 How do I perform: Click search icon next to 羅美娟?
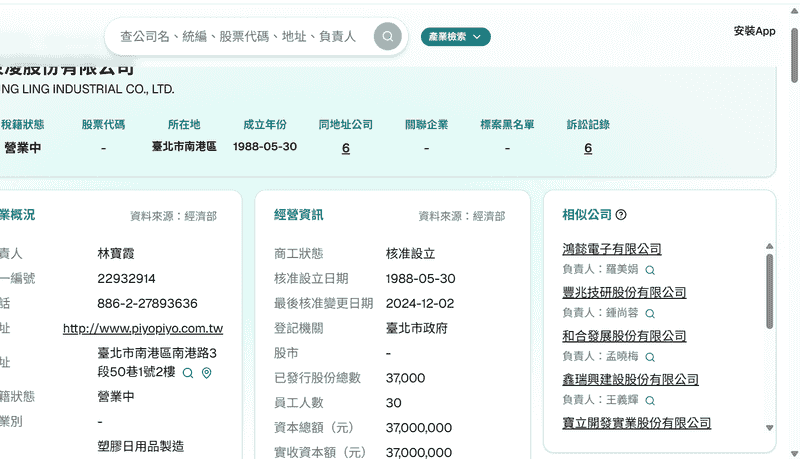(x=649, y=270)
